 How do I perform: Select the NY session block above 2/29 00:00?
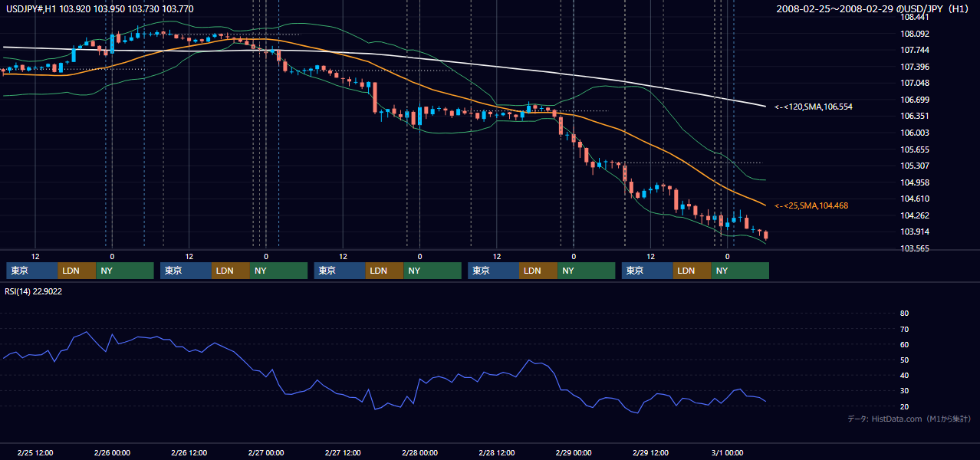click(586, 271)
